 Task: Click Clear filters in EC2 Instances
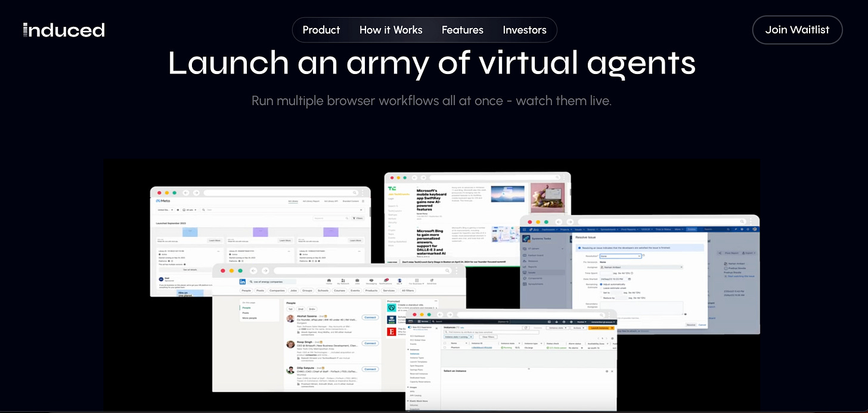coord(488,337)
